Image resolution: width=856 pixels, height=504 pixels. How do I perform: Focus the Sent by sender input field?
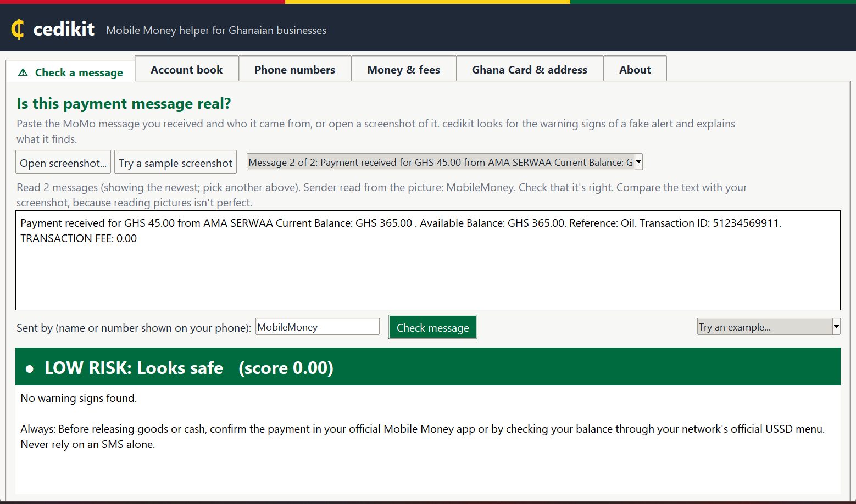coord(318,327)
